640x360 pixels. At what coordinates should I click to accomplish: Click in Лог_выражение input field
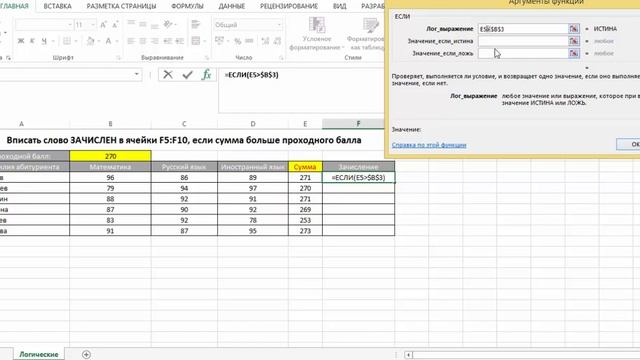523,29
